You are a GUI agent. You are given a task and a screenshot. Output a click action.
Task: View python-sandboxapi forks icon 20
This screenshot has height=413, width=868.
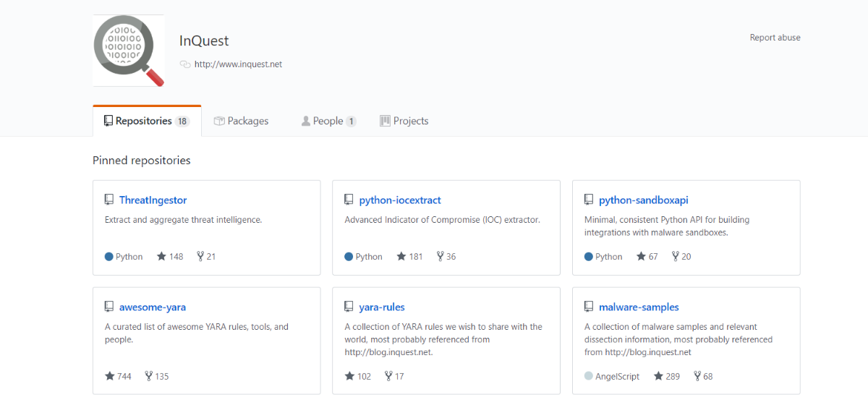675,256
